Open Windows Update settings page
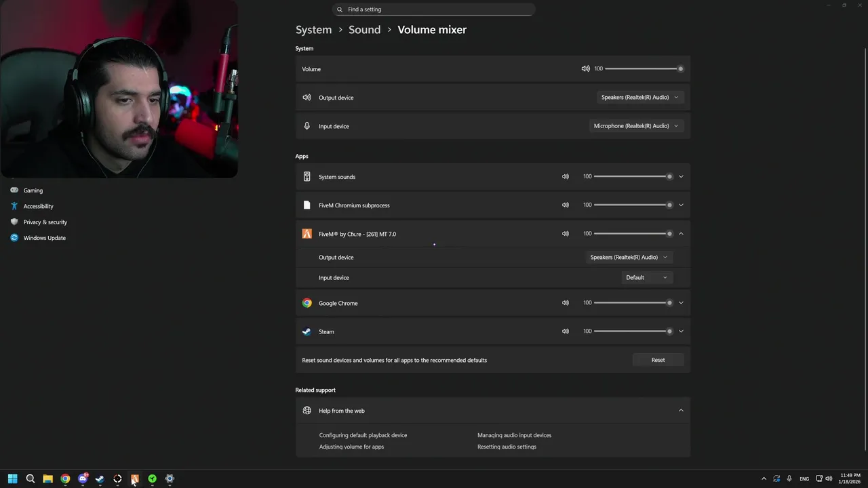Viewport: 868px width, 488px height. [x=44, y=238]
